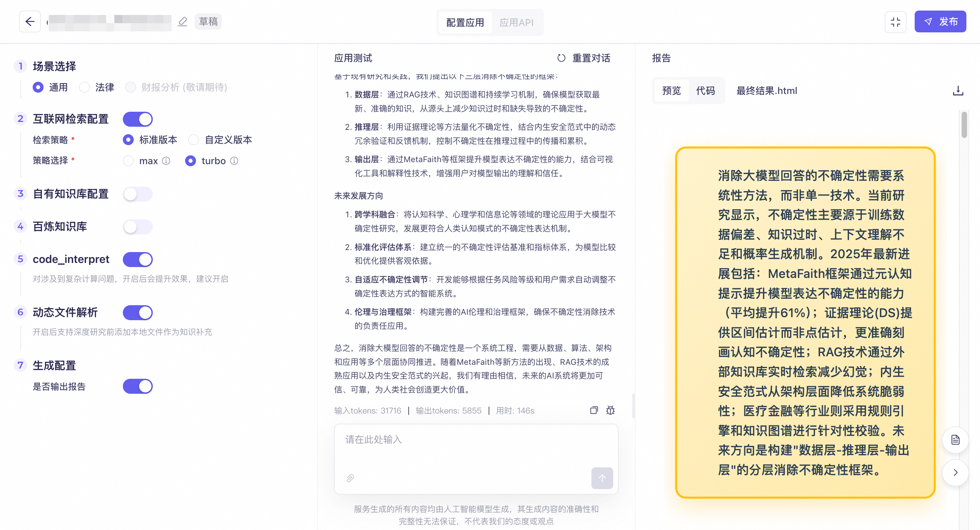Turn off the 是否输出报告 toggle
Screen dimensions: 980x530
tap(137, 386)
